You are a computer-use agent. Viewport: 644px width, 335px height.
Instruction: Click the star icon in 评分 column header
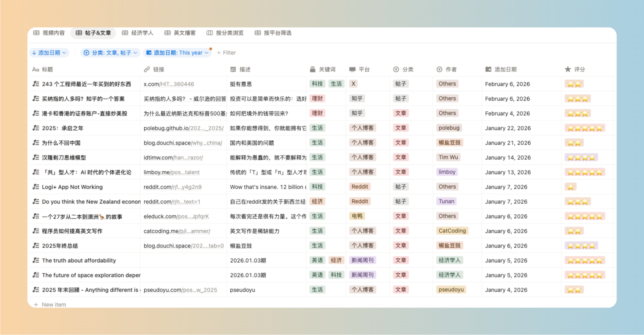click(568, 70)
